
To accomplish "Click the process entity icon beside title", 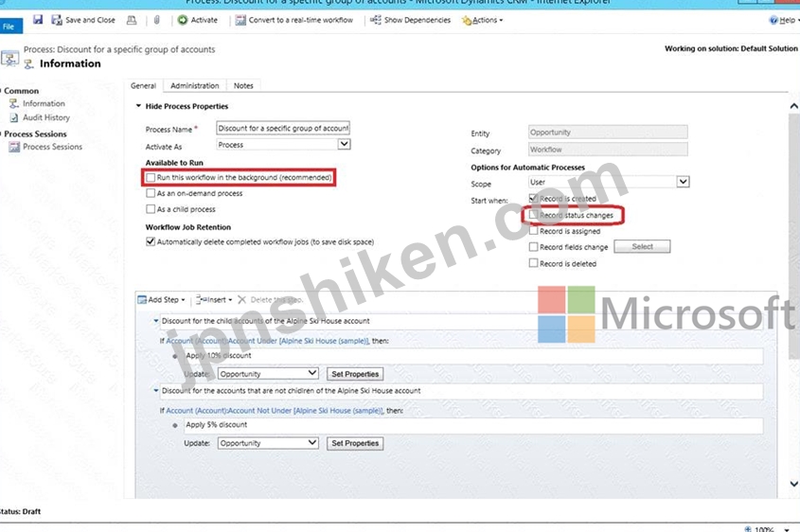I will pos(9,58).
